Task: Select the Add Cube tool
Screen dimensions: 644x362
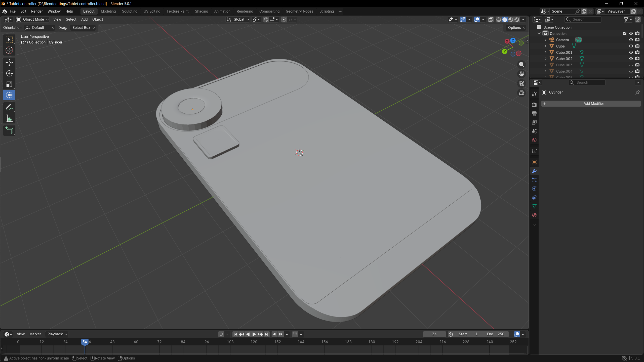Action: tap(9, 131)
